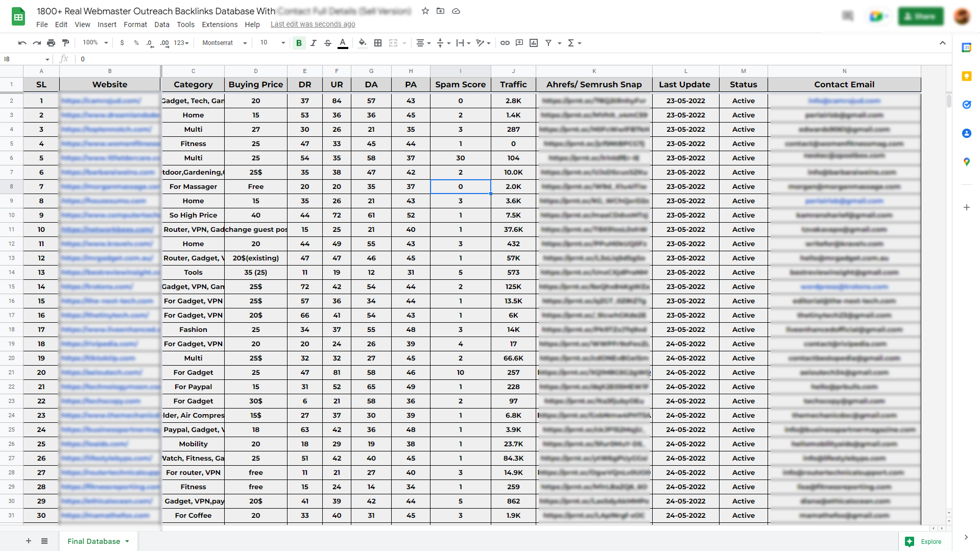This screenshot has height=551, width=980.
Task: Click the Redo icon
Action: (37, 43)
